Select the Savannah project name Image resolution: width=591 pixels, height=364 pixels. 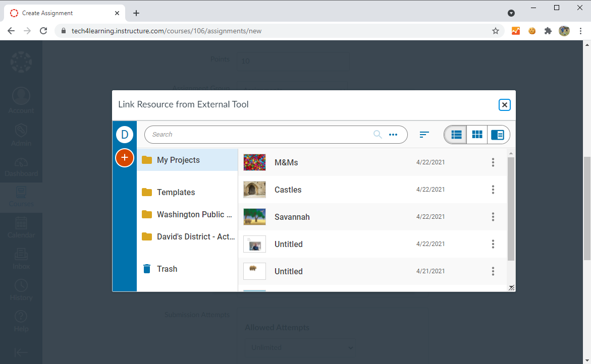coord(292,217)
